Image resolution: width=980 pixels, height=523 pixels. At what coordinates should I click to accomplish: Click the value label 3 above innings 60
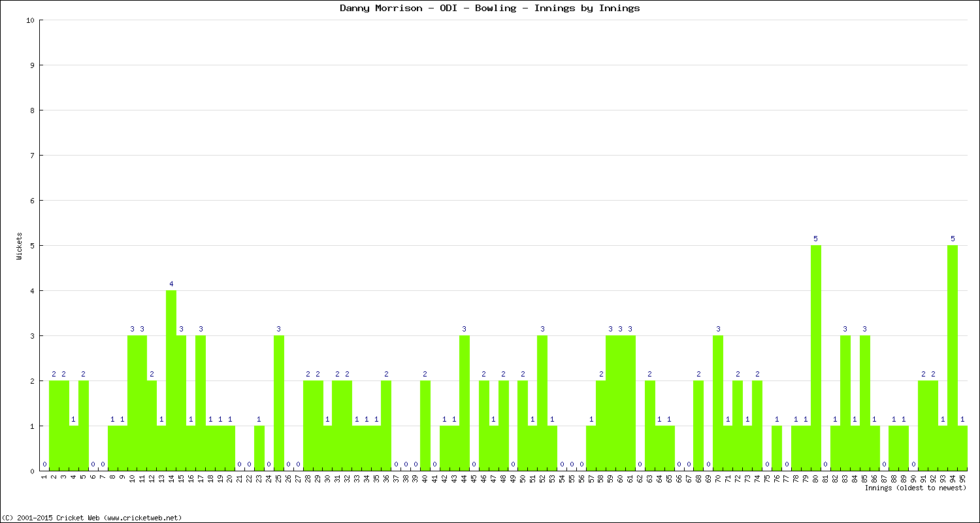click(621, 329)
